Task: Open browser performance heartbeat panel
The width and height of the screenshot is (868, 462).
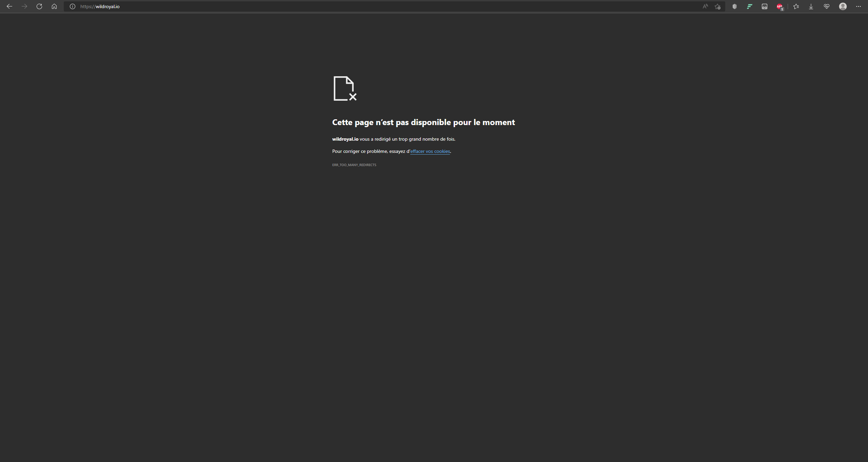Action: tap(827, 6)
